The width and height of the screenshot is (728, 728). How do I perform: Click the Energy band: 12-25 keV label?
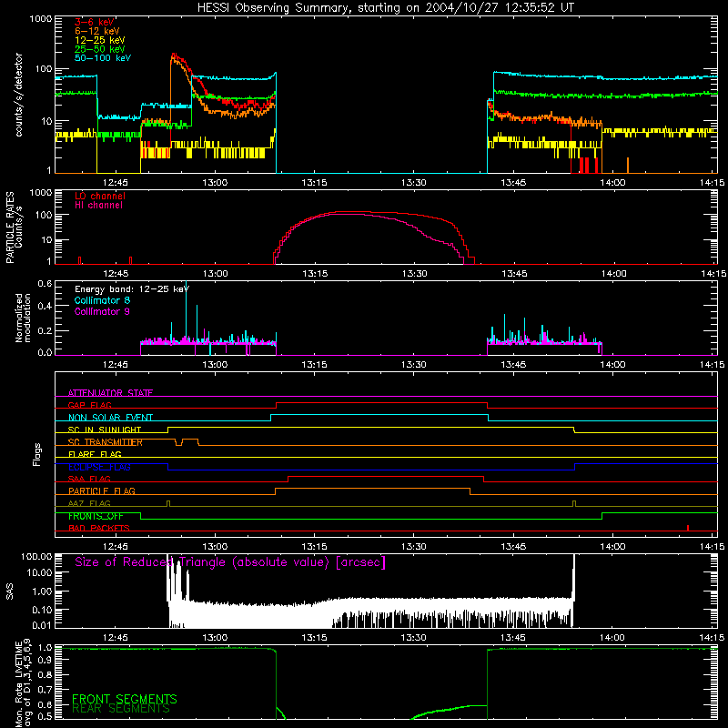pos(132,289)
